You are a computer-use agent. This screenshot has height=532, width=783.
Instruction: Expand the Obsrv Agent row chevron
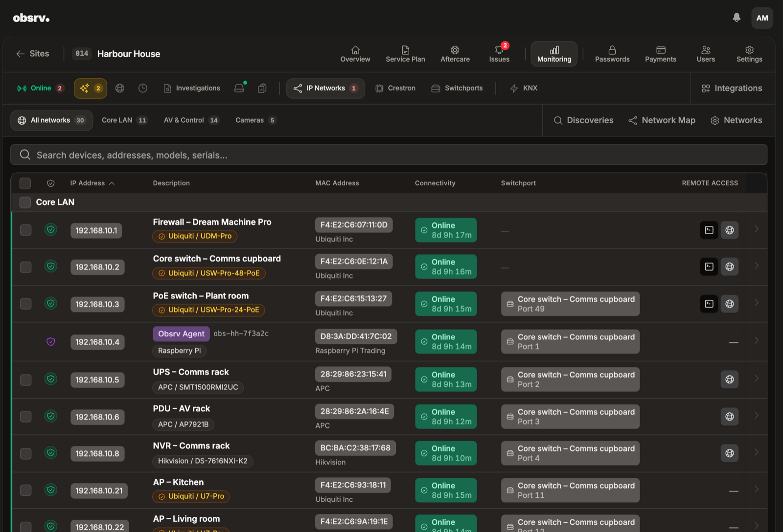(x=756, y=340)
